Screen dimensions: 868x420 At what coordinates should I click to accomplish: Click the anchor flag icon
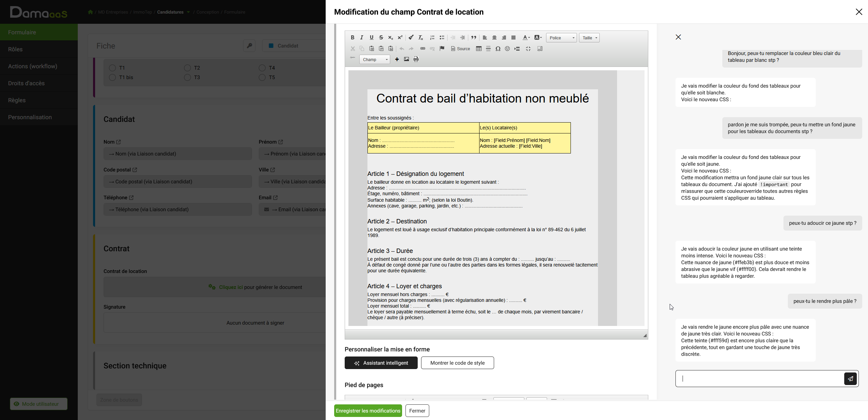[x=442, y=49]
